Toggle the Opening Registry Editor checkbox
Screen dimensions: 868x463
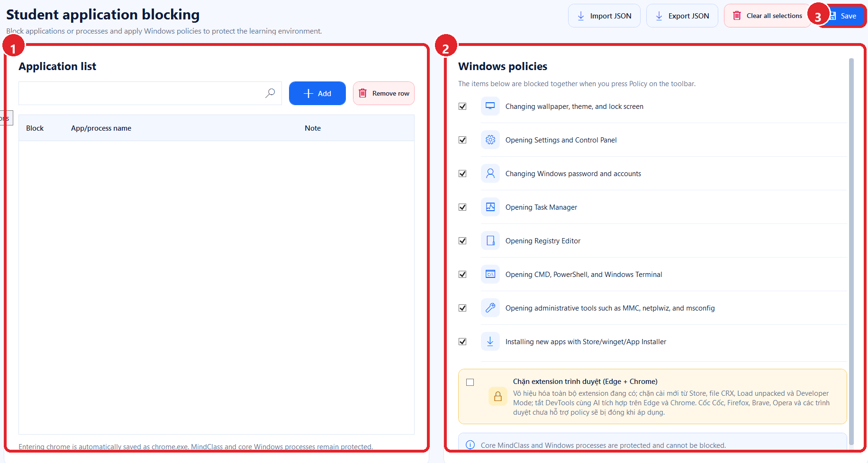pyautogui.click(x=462, y=240)
